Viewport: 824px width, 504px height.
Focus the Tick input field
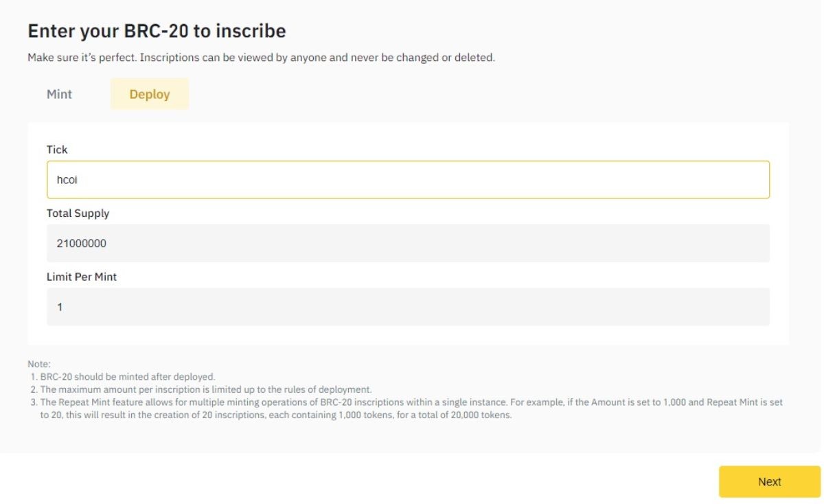(x=408, y=180)
